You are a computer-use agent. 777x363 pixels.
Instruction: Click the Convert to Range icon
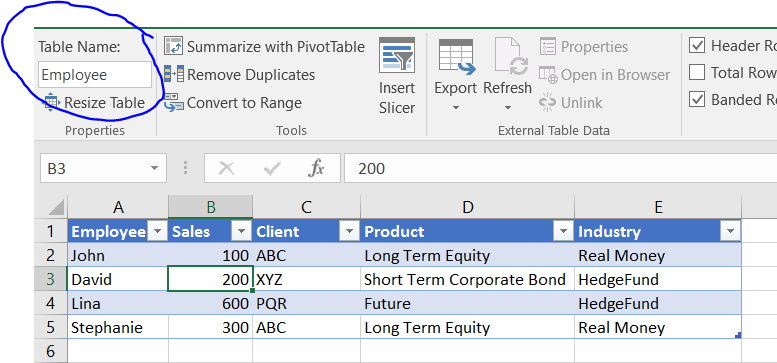173,103
